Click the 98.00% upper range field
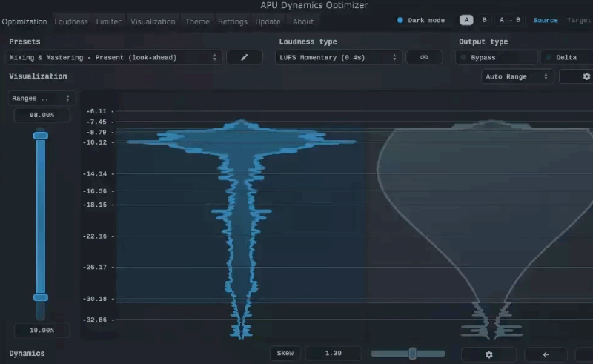The image size is (593, 364). click(42, 115)
